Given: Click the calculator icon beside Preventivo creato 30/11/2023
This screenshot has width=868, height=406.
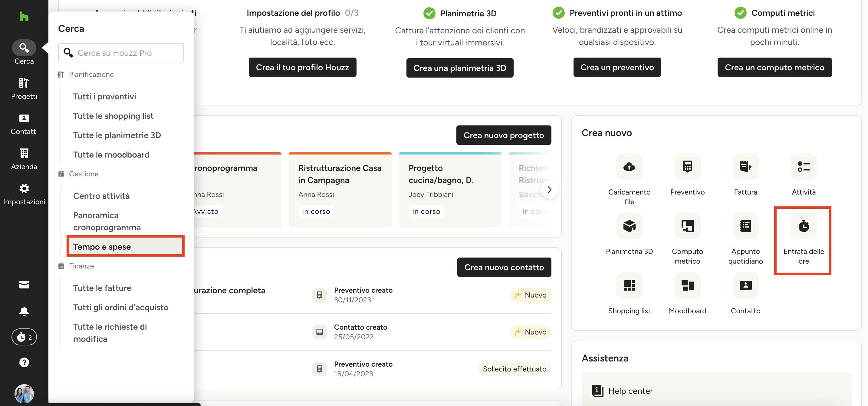Looking at the screenshot, I should pyautogui.click(x=319, y=295).
